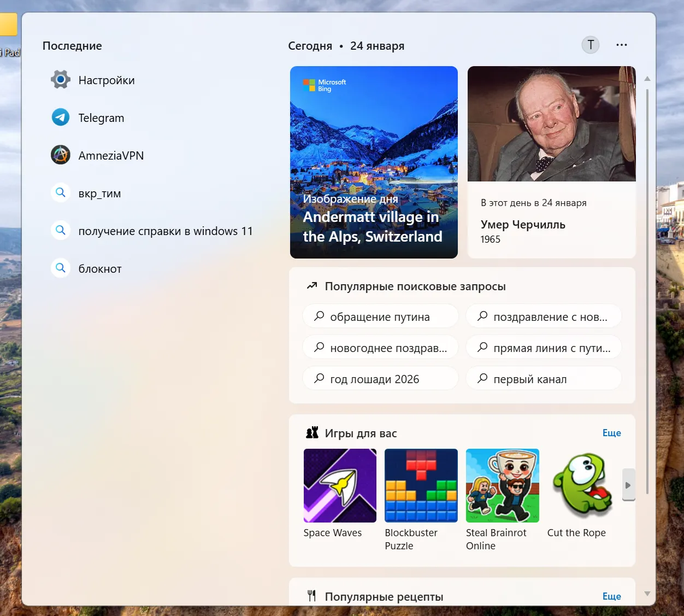684x616 pixels.
Task: Open the Еще link in Игры для вас
Action: pyautogui.click(x=611, y=433)
